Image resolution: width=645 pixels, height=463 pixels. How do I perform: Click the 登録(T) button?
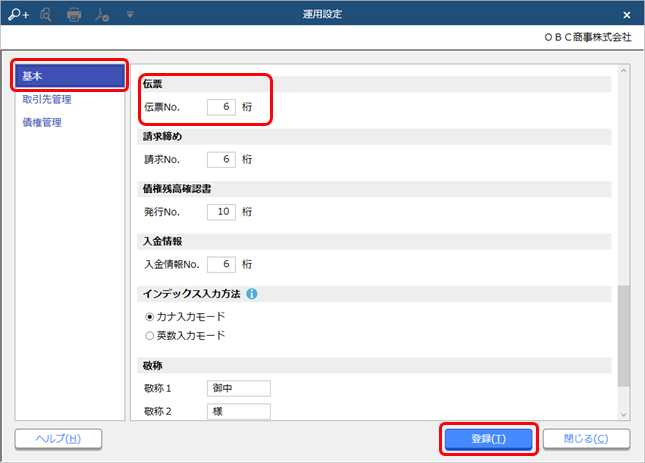(488, 439)
